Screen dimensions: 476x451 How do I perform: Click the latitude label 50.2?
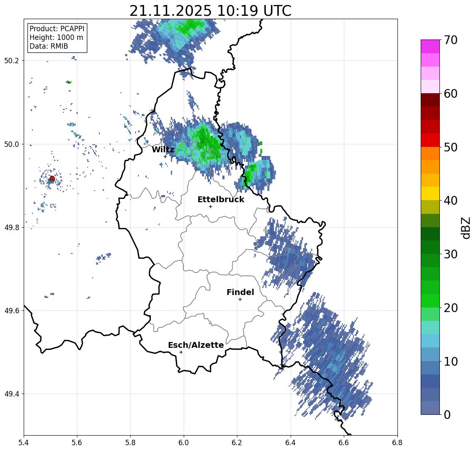(x=12, y=60)
